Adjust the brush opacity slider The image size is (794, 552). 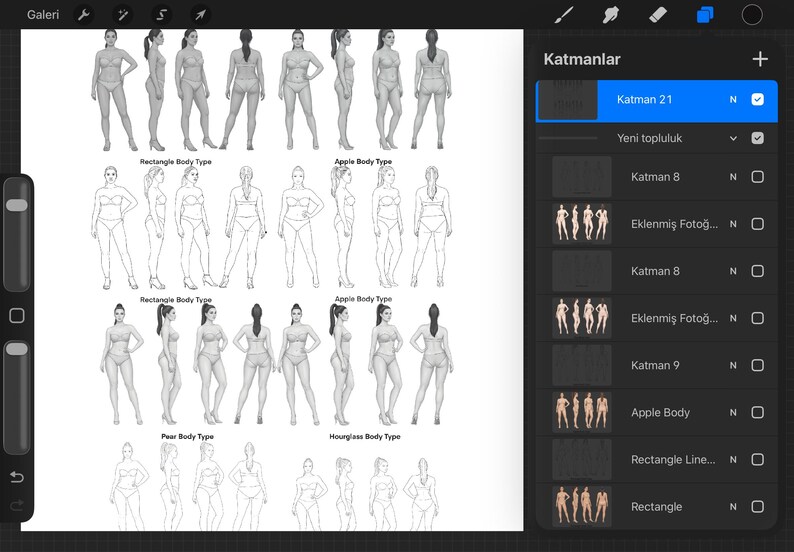click(17, 398)
